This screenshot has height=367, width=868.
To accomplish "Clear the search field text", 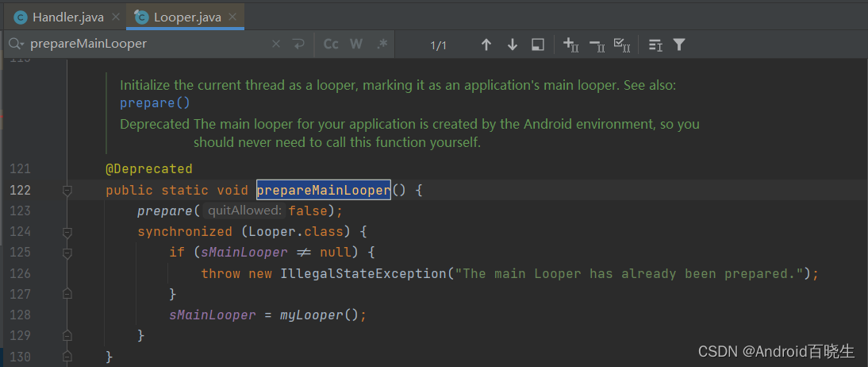I will point(275,44).
